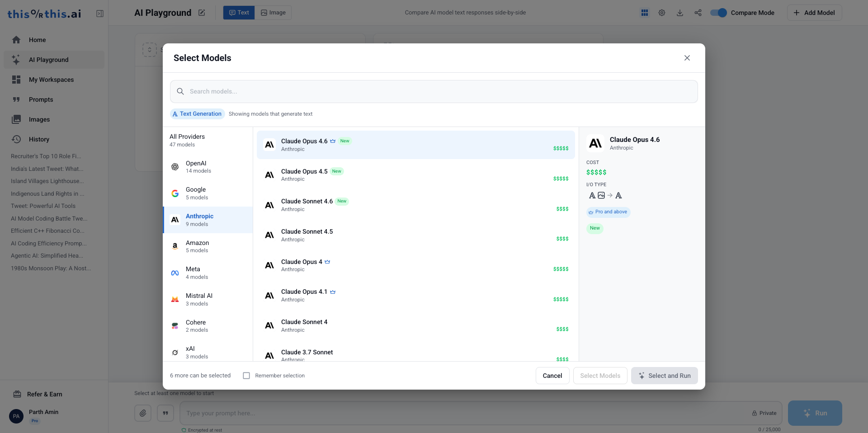Choose the Claude Opus 4.6 model row
Viewport: 868px width, 433px height.
coord(416,145)
